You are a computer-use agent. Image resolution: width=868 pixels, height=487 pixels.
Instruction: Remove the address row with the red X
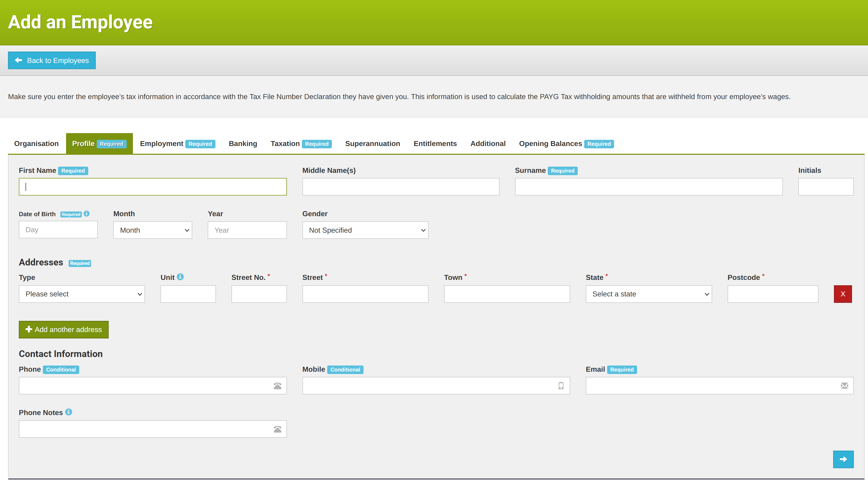click(x=843, y=294)
